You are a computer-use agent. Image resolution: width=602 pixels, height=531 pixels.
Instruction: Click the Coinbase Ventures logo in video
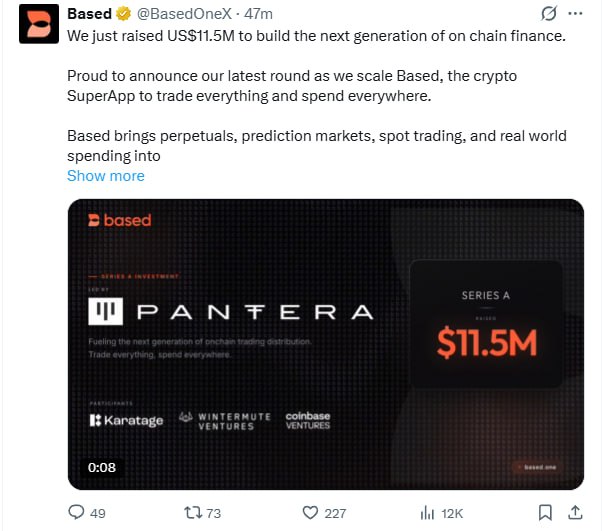click(308, 419)
